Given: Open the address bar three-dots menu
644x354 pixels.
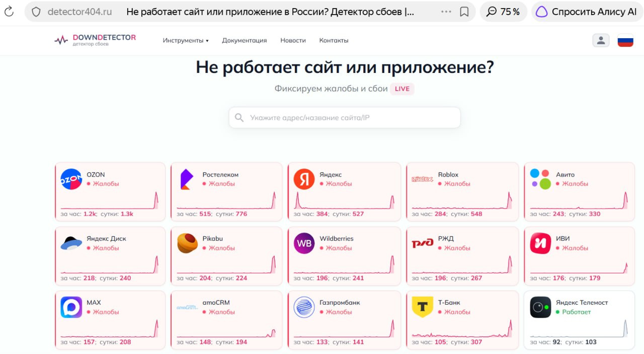Looking at the screenshot, I should 446,12.
